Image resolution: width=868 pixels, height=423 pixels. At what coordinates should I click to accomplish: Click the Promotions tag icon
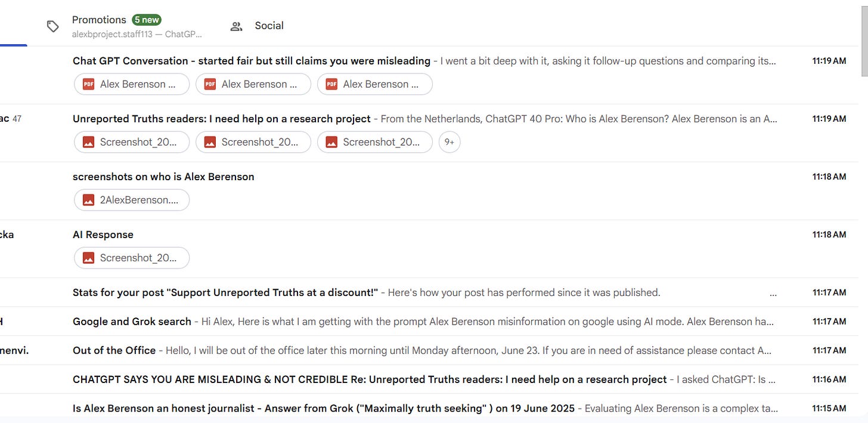tap(53, 26)
